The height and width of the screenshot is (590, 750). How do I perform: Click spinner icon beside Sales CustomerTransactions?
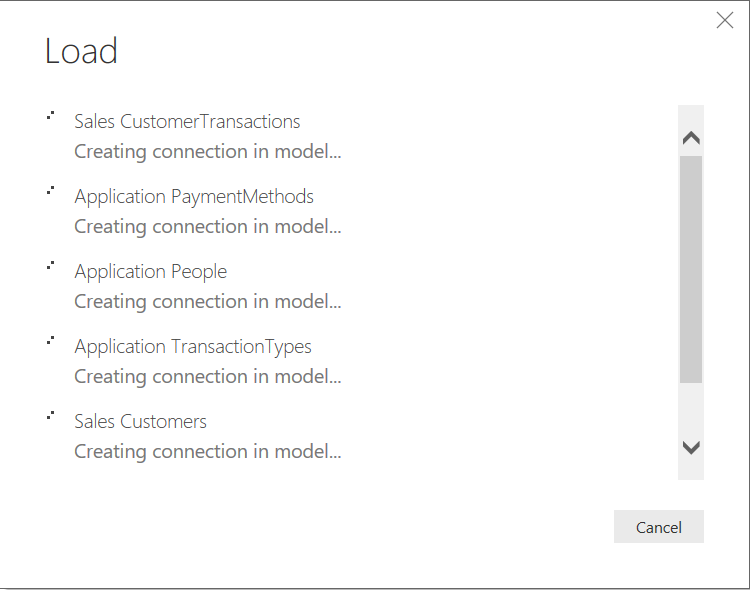(50, 115)
